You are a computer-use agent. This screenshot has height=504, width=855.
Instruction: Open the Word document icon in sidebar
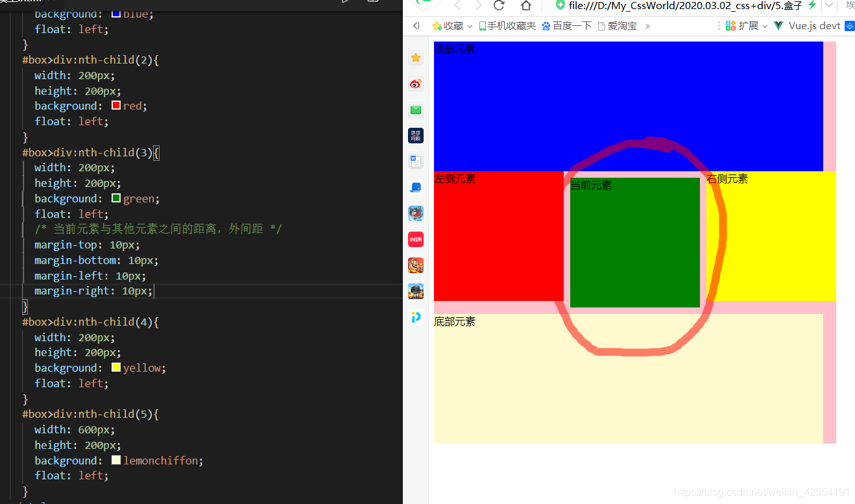[x=416, y=162]
